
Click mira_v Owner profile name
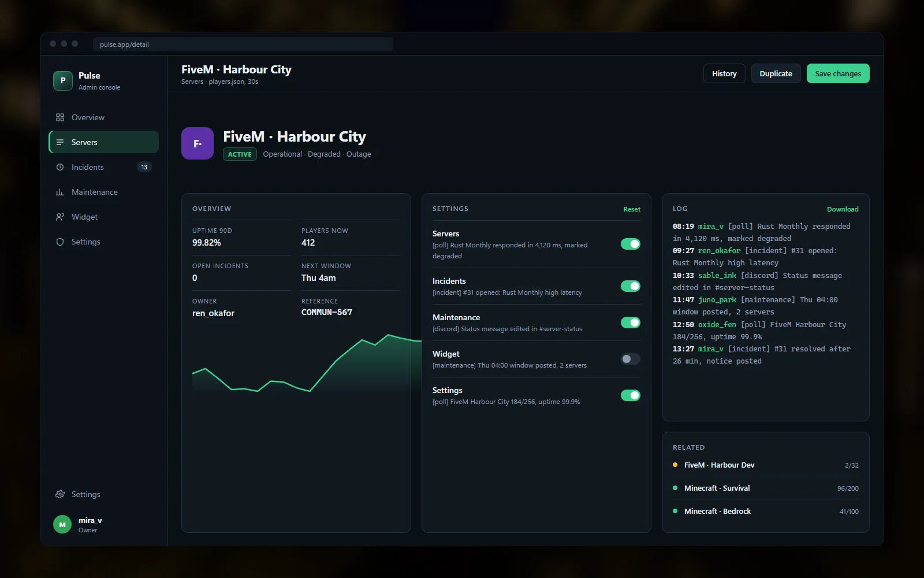(x=90, y=520)
